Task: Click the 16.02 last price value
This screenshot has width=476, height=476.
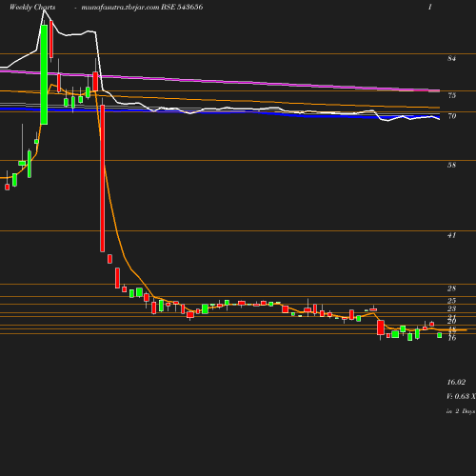Action: pyautogui.click(x=456, y=382)
